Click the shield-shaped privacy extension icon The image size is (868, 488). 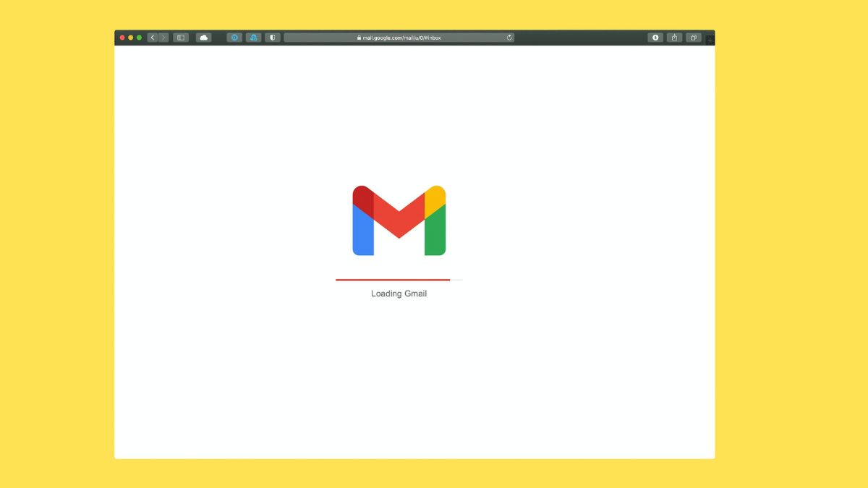click(272, 37)
